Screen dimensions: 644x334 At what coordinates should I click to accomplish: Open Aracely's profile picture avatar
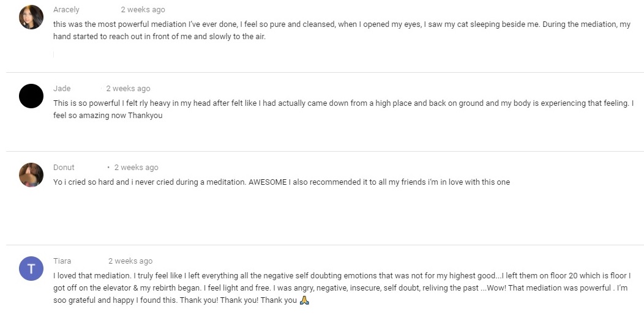31,17
